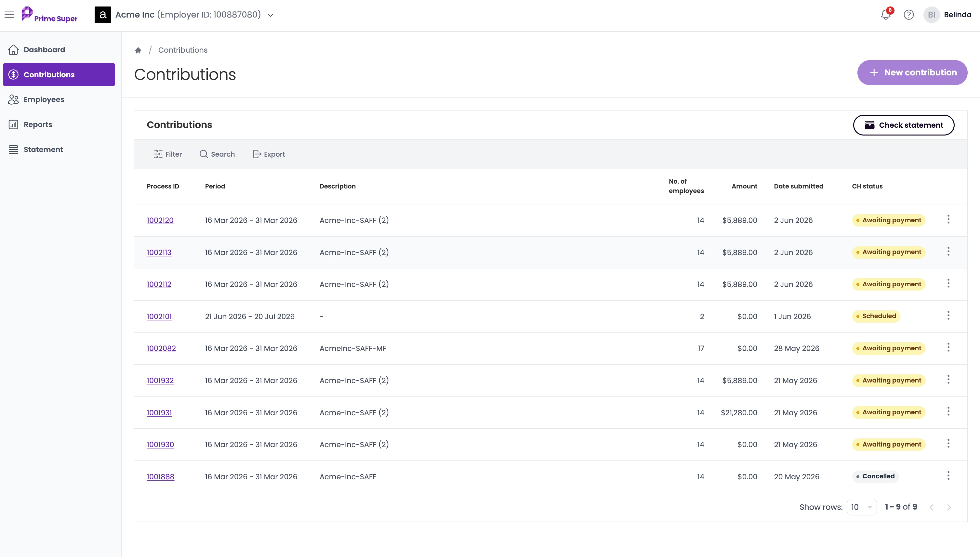Viewport: 980px width, 557px height.
Task: Click the New contribution button
Action: tap(912, 73)
